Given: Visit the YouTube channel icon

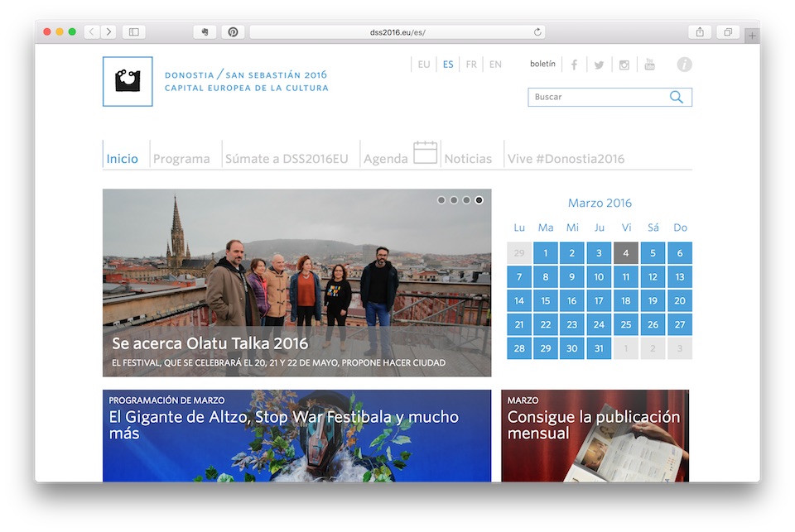Looking at the screenshot, I should click(649, 65).
